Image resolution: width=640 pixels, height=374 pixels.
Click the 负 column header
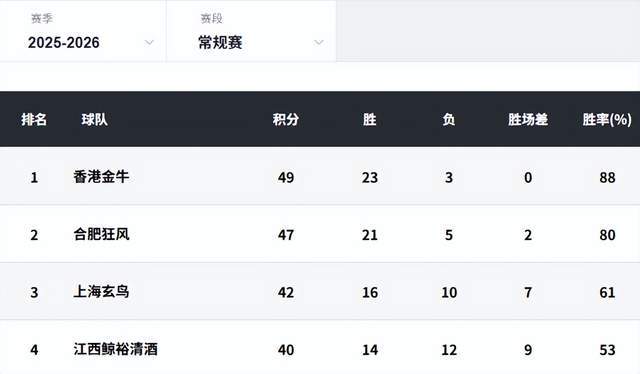coord(449,120)
